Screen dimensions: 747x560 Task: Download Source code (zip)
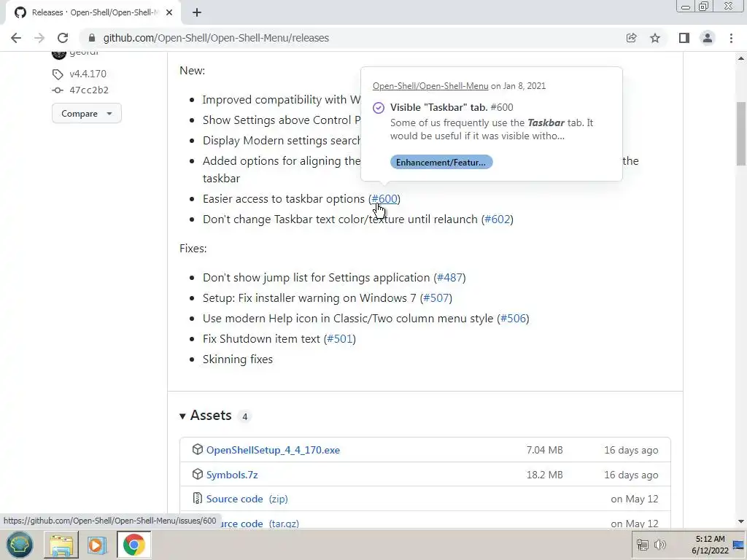tap(247, 499)
